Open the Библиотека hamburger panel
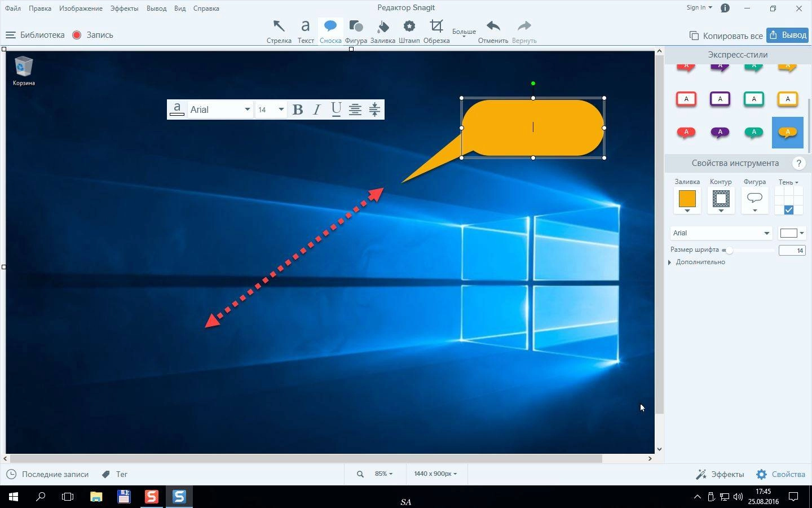Viewport: 812px width, 508px height. [x=35, y=35]
